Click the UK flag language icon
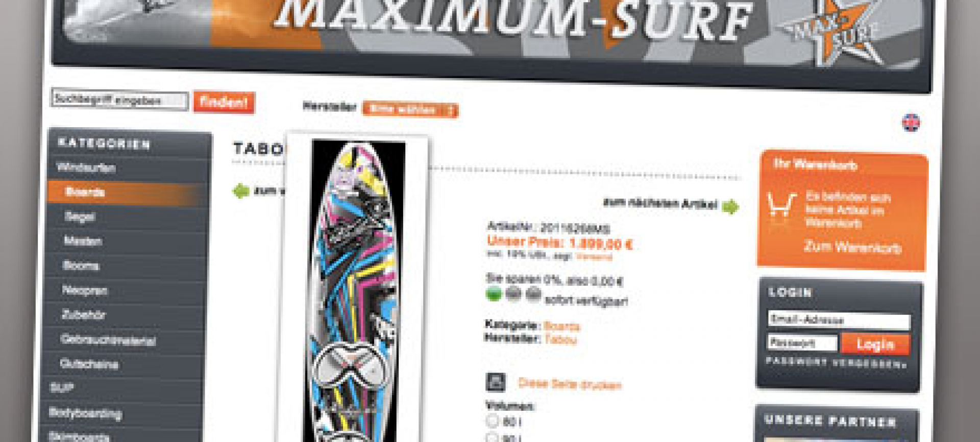This screenshot has height=442, width=980. [x=911, y=123]
